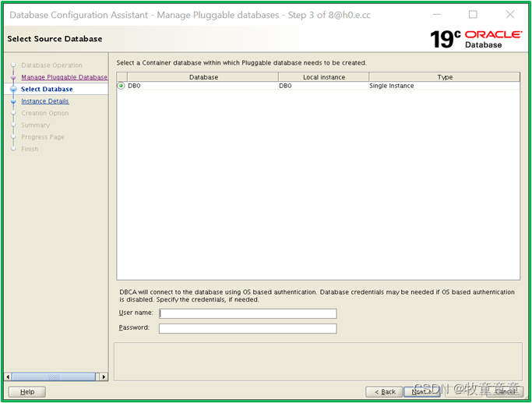532x403 pixels.
Task: Cancel the configuration wizard
Action: click(x=505, y=392)
